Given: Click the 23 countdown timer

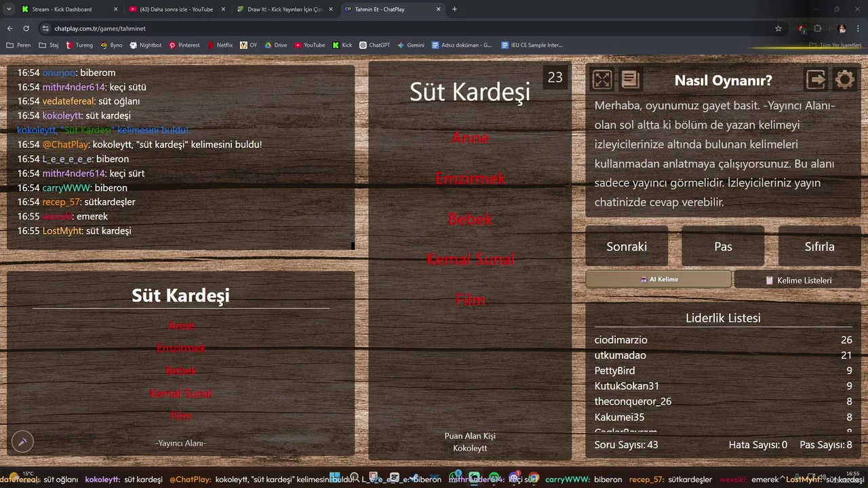Looking at the screenshot, I should 555,77.
